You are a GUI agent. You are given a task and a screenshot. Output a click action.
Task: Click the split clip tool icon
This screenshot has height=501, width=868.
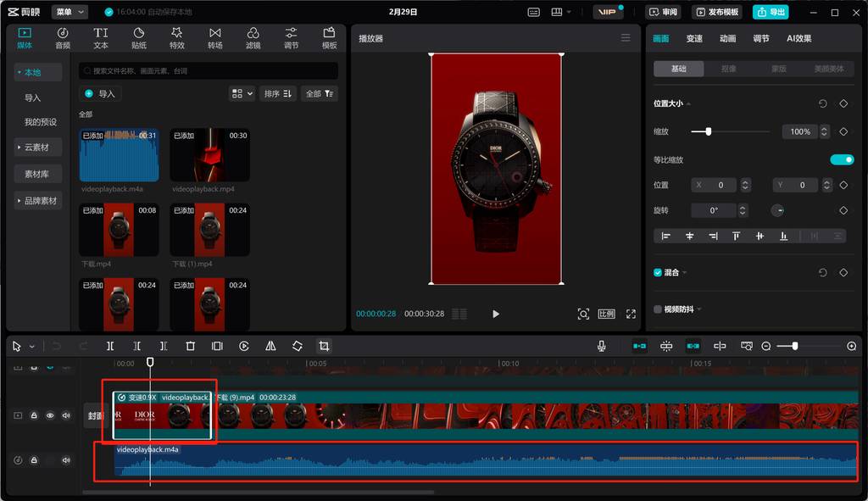point(110,346)
